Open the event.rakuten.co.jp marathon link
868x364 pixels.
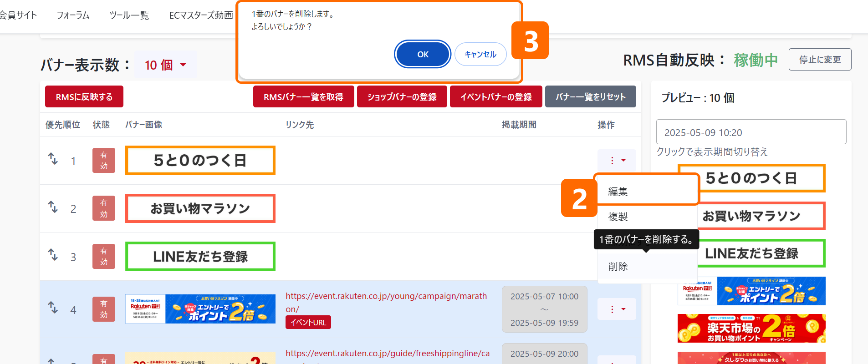[386, 303]
